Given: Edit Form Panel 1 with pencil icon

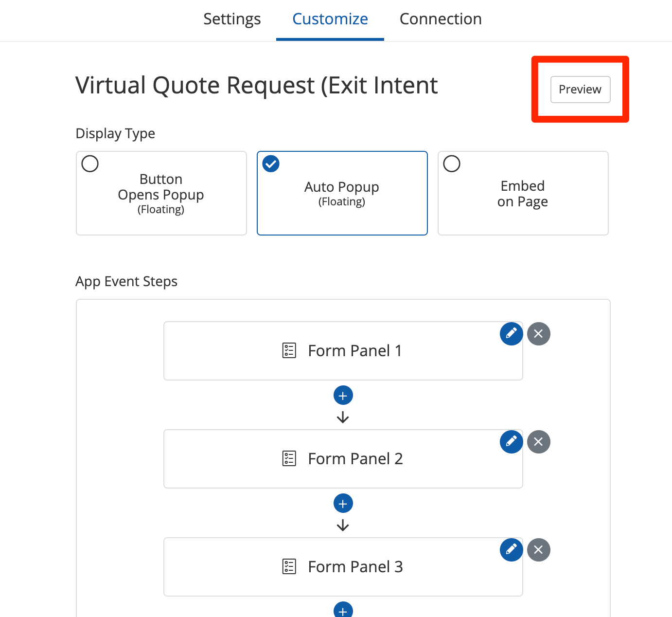Looking at the screenshot, I should (511, 334).
